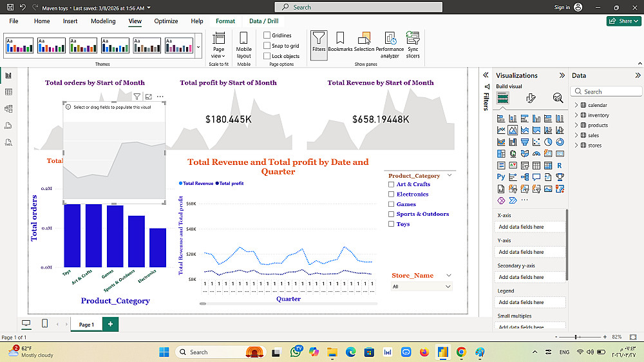Check the Lock objects option
The width and height of the screenshot is (644, 362).
tap(267, 56)
